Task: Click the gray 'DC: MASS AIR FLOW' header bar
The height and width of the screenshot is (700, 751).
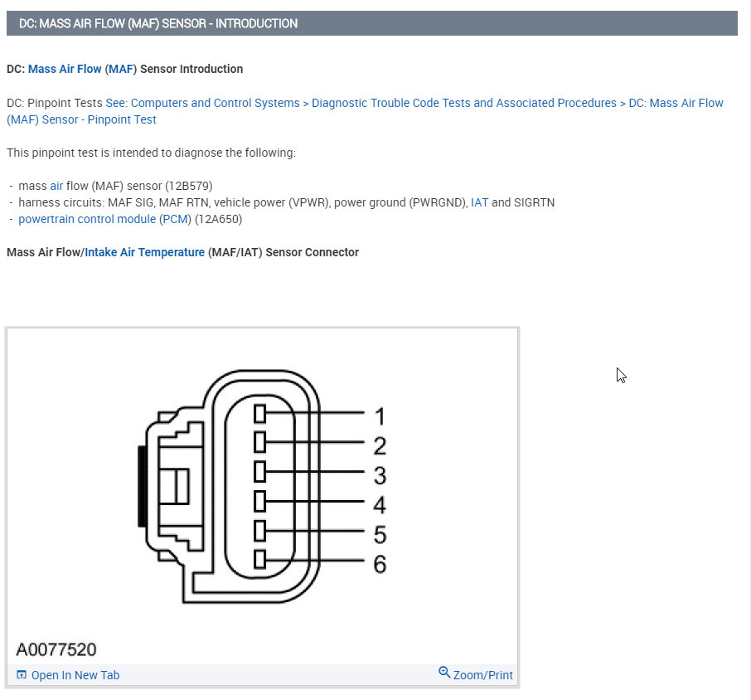Action: pyautogui.click(x=371, y=23)
